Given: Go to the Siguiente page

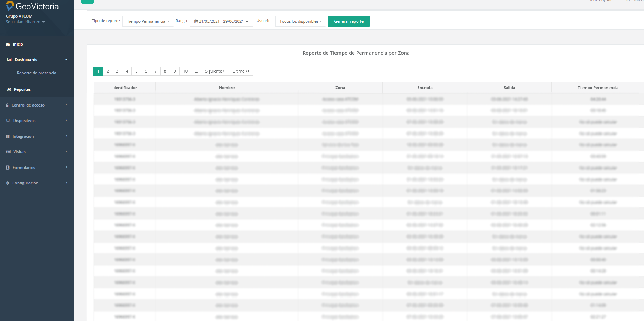Looking at the screenshot, I should coord(215,71).
